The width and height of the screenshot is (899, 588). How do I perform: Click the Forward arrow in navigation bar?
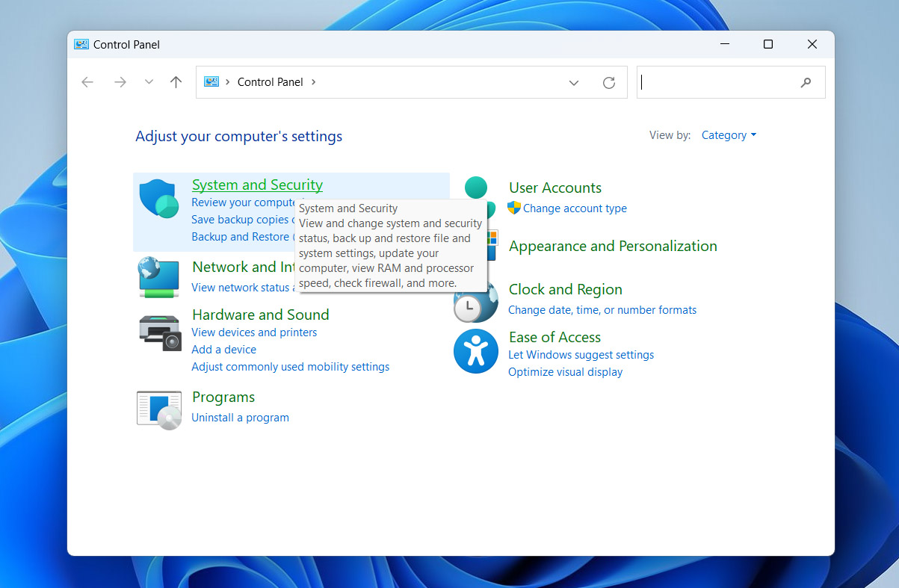pos(120,82)
